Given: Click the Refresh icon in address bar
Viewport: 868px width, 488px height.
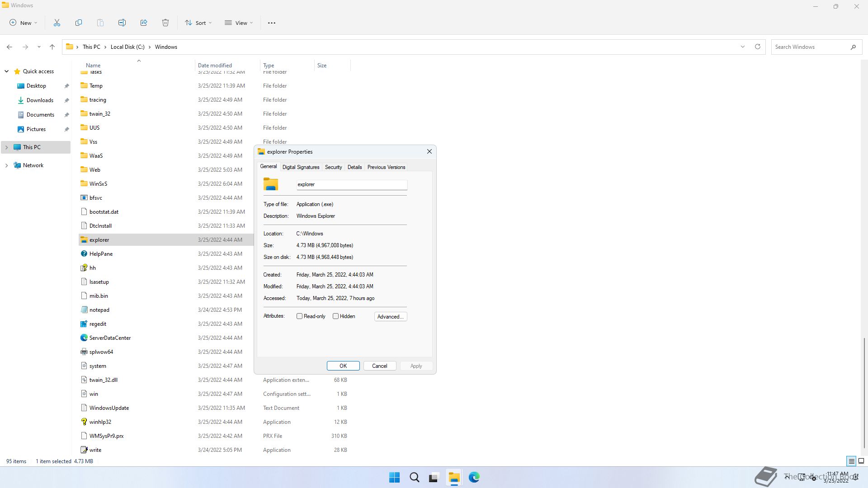Looking at the screenshot, I should 758,47.
